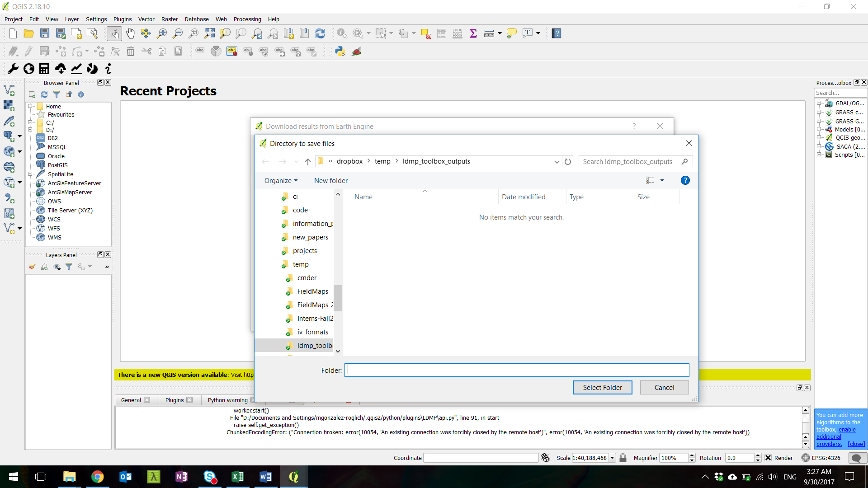Viewport: 868px width, 488px height.
Task: Open the Field Calculator sigma icon
Action: (x=473, y=33)
